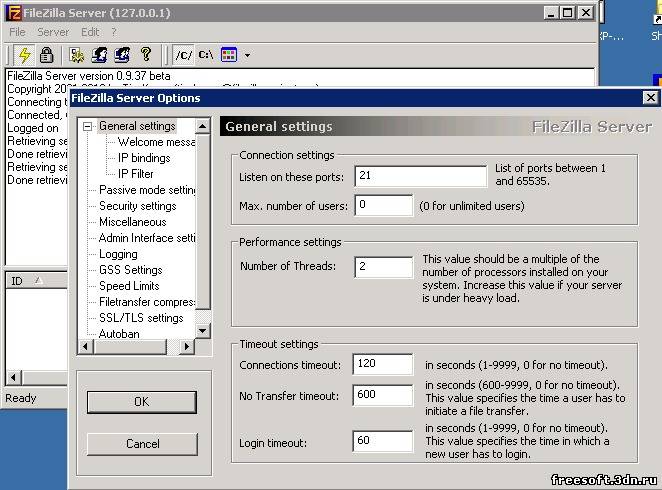Image resolution: width=662 pixels, height=490 pixels.
Task: Click the question mark help icon
Action: pos(146,54)
